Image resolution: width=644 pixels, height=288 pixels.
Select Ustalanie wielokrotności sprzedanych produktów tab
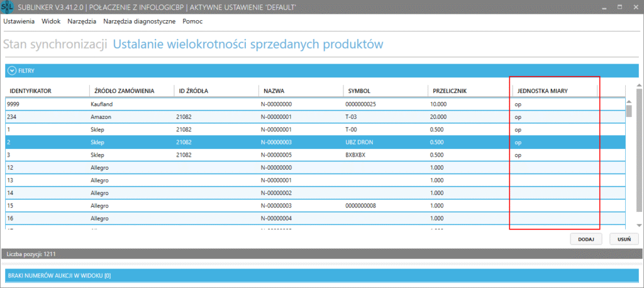[x=248, y=44]
